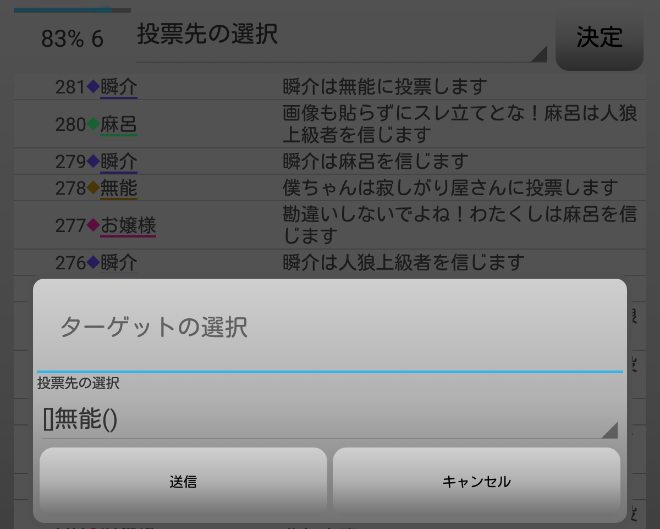Select the name 瞬介 in post 279
This screenshot has width=660, height=529.
point(119,161)
